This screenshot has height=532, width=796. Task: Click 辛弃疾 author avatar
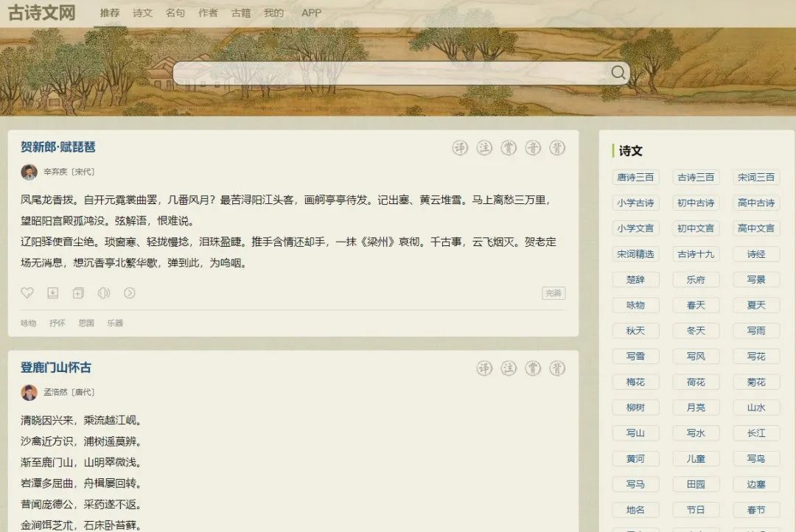pos(29,172)
